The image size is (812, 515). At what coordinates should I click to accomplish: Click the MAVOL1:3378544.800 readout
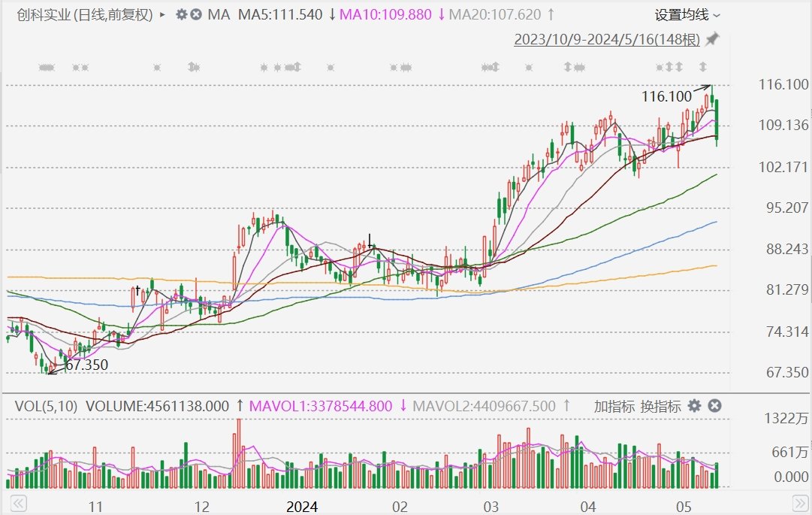click(x=321, y=406)
